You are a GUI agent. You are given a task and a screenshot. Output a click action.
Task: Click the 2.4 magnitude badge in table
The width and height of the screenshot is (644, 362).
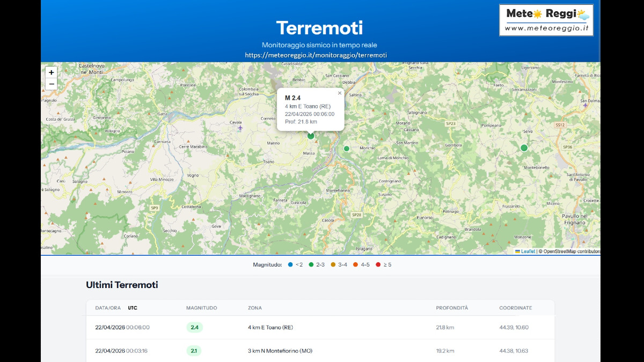pyautogui.click(x=194, y=327)
